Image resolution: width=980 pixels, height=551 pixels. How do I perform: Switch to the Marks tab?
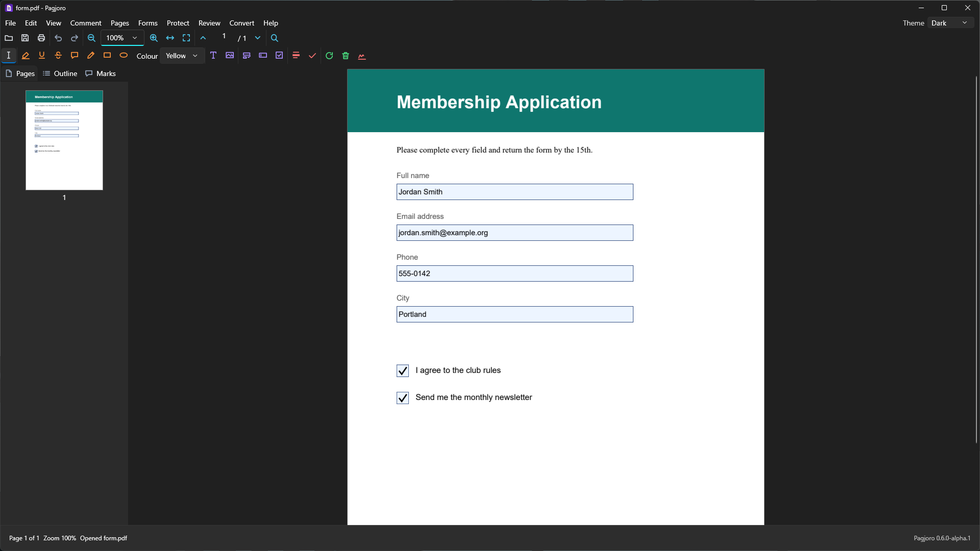coord(101,73)
